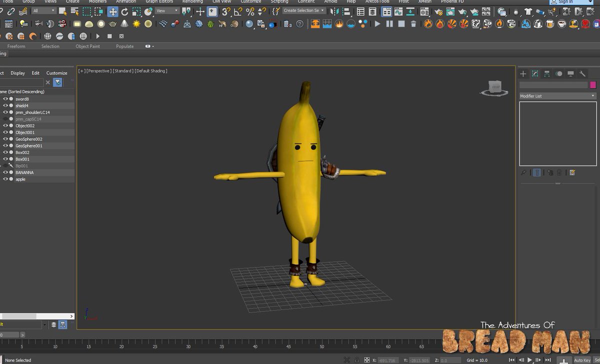Screen dimensions: 600x364
Task: Click the object color swatch in command panel
Action: (x=593, y=85)
